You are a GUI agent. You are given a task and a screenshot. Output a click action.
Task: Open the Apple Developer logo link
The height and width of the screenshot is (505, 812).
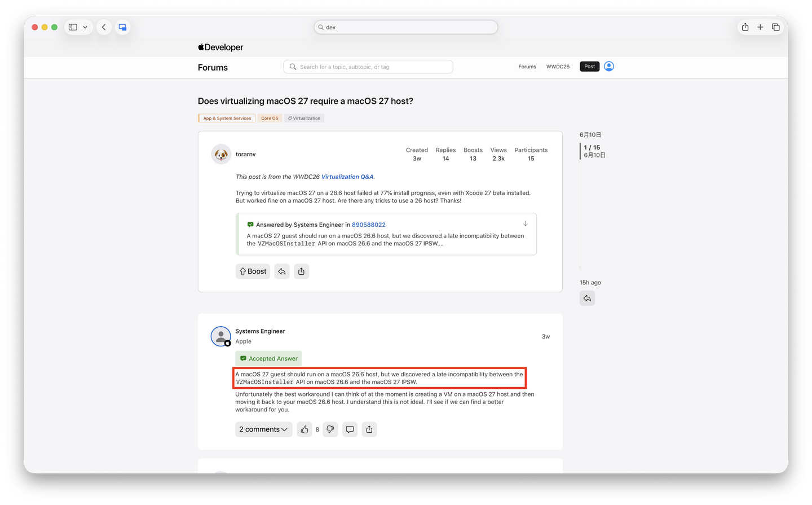[x=220, y=47]
